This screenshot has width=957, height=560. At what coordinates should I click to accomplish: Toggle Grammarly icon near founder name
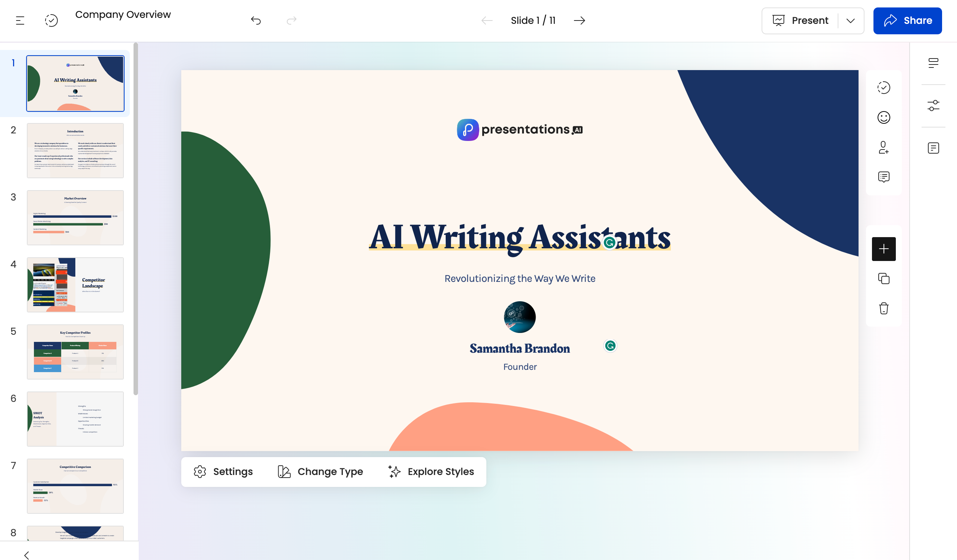610,346
